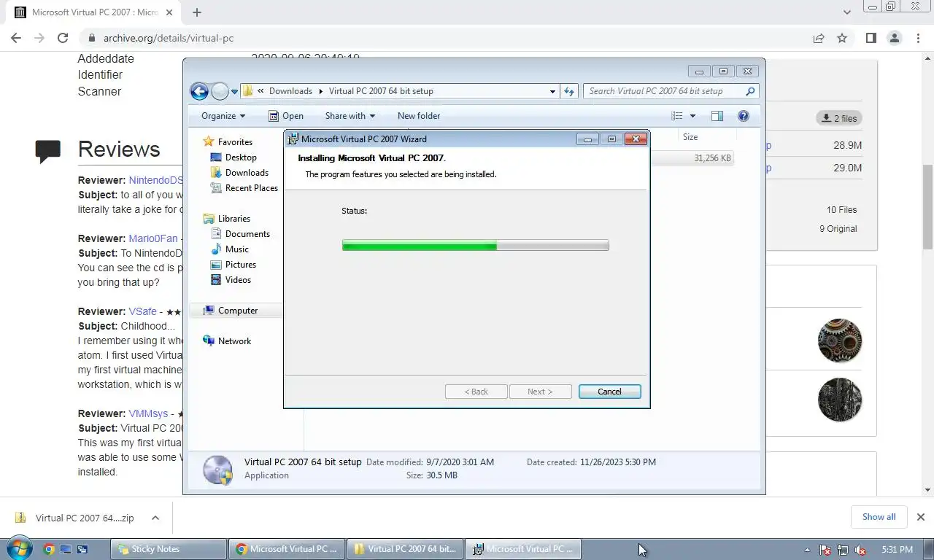Click Open in Explorer toolbar
The height and width of the screenshot is (560, 934).
pos(285,115)
